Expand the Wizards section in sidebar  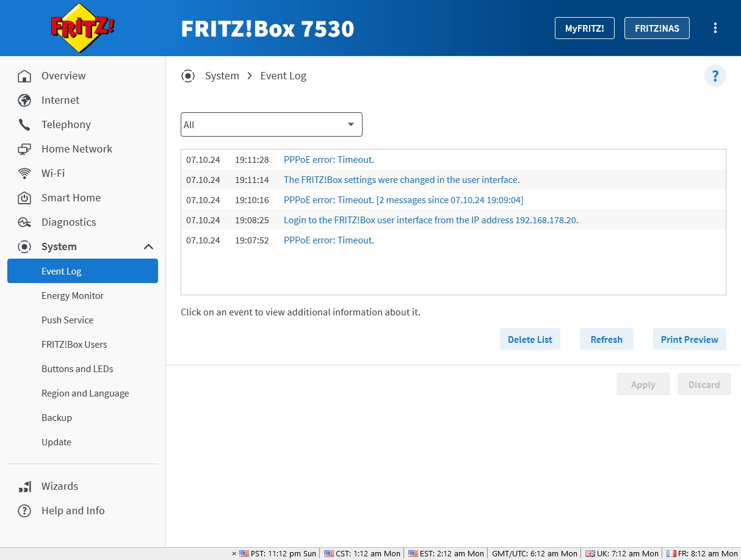click(x=59, y=486)
